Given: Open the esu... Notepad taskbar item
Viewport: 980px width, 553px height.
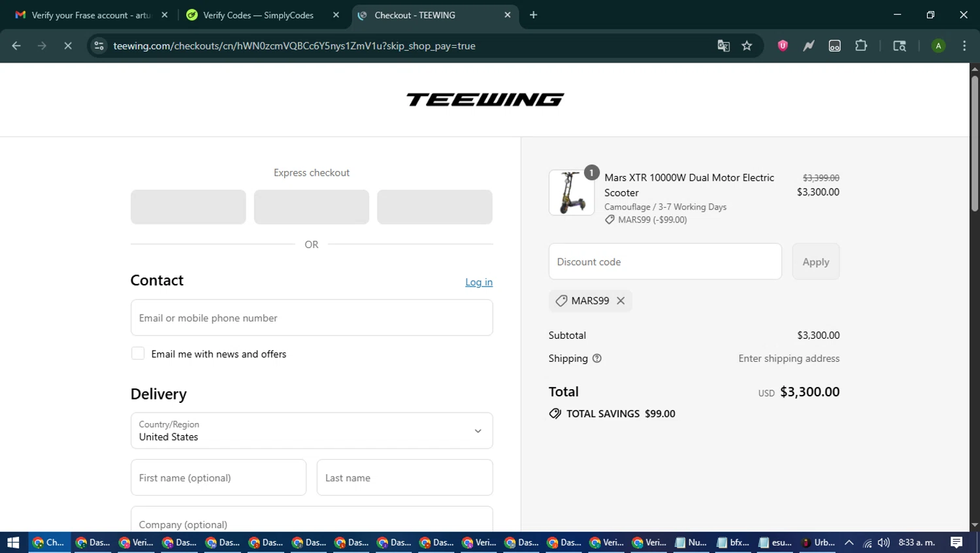Looking at the screenshot, I should pos(776,543).
